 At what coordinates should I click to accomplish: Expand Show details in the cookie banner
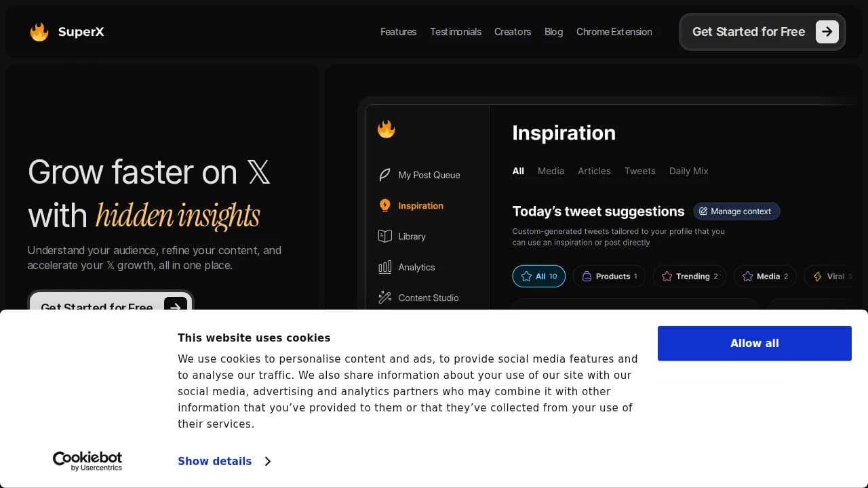[215, 461]
